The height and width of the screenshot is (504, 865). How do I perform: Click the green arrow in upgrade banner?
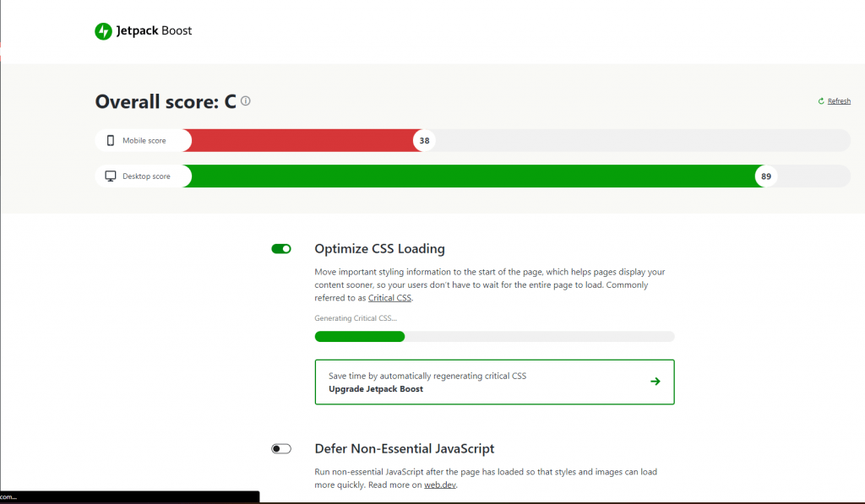click(x=655, y=382)
